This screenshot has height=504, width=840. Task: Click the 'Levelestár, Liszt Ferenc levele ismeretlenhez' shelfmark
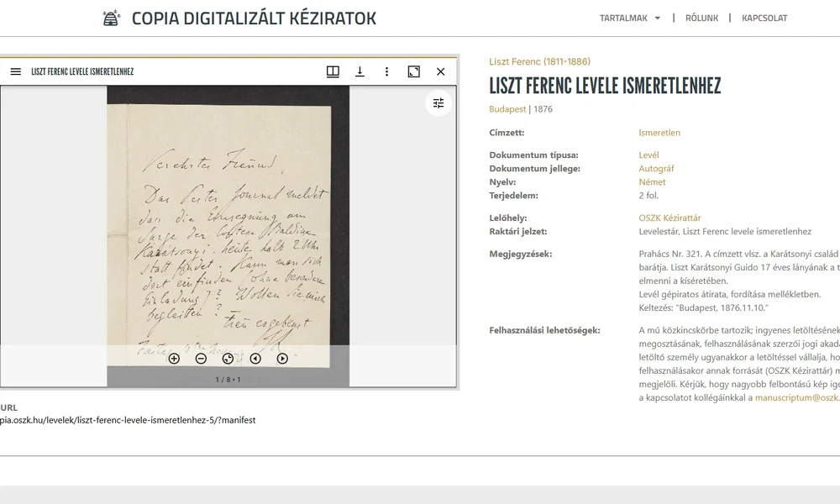(725, 232)
